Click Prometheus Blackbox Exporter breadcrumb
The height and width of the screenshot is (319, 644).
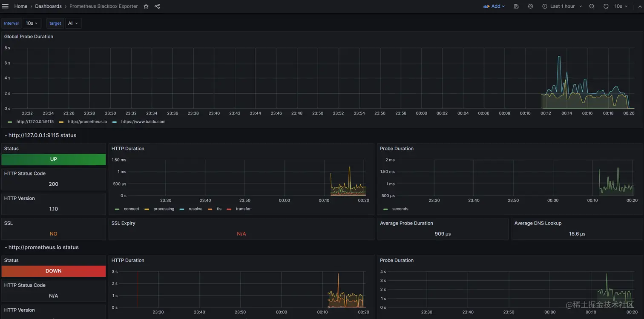point(103,6)
